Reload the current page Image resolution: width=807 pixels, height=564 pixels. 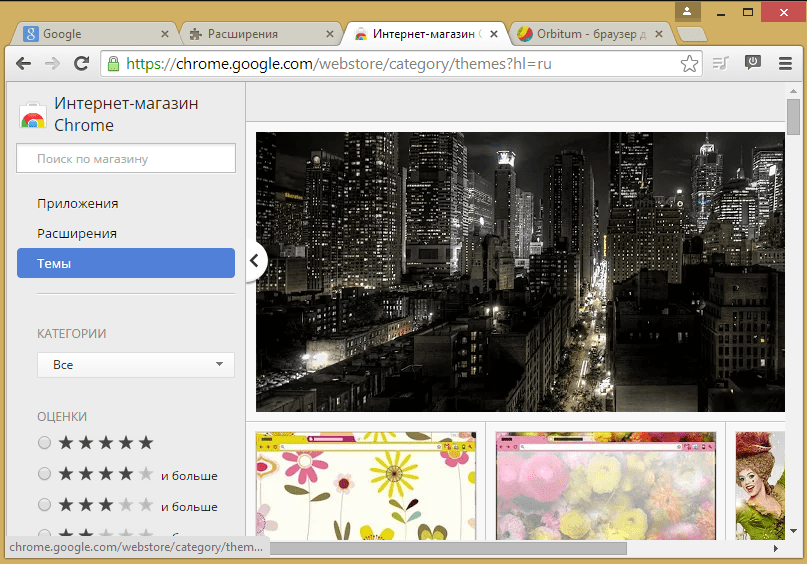[x=82, y=63]
